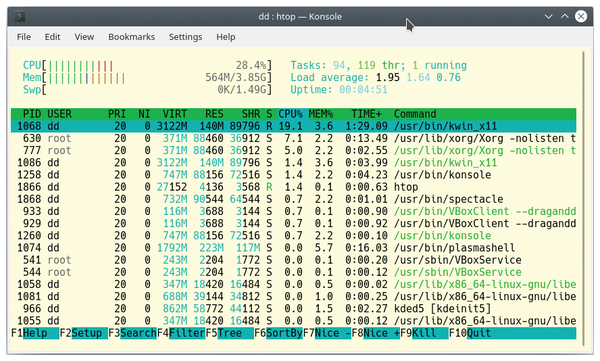The image size is (600, 361).
Task: Click the Load average line
Action: pyautogui.click(x=375, y=78)
